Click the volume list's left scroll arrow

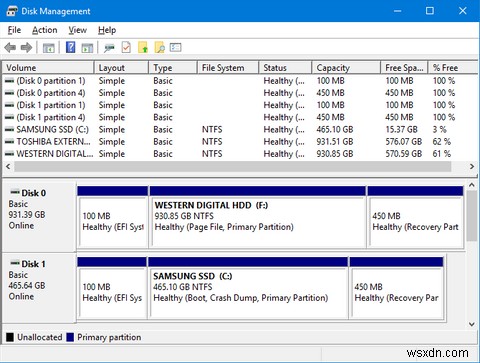(8, 166)
